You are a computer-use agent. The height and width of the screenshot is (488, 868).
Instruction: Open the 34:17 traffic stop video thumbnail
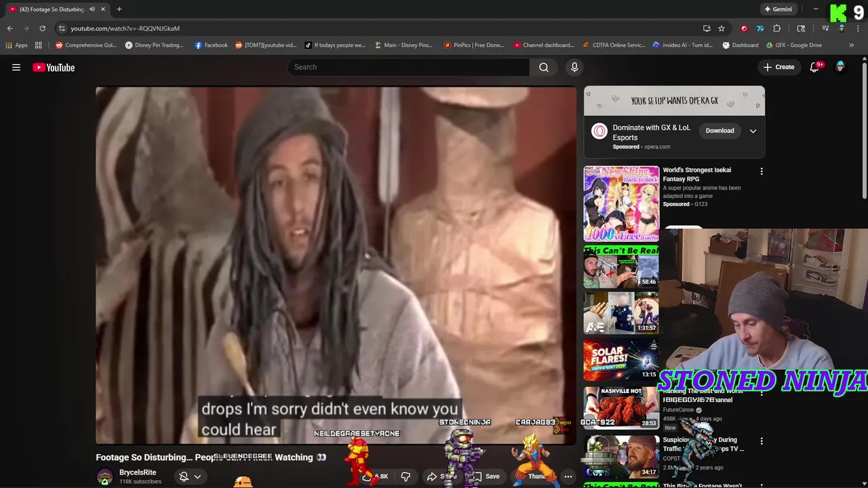click(621, 457)
